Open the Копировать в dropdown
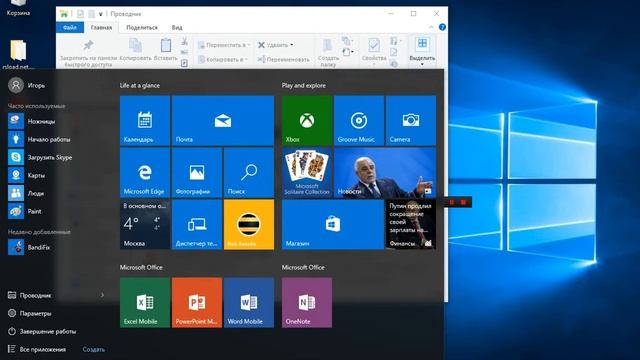Viewport: 640px width, 360px height. tap(222, 60)
